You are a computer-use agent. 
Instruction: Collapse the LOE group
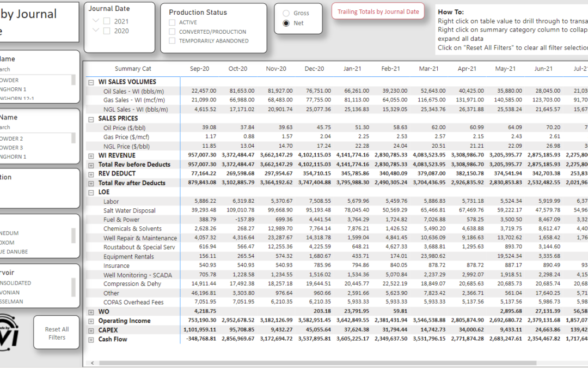(x=91, y=192)
